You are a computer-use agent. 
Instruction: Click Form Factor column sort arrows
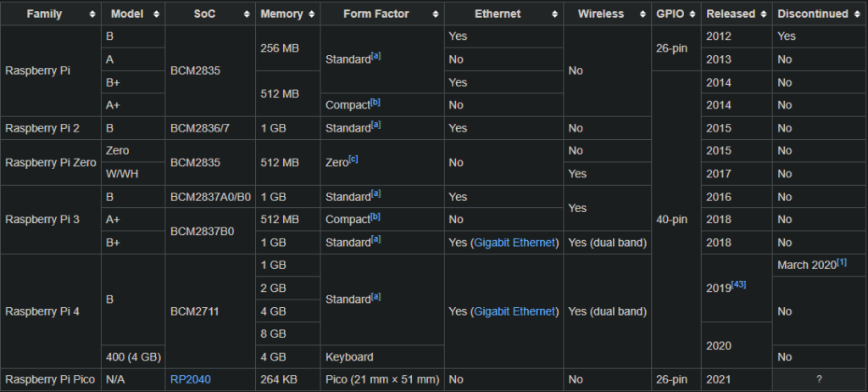pos(435,14)
